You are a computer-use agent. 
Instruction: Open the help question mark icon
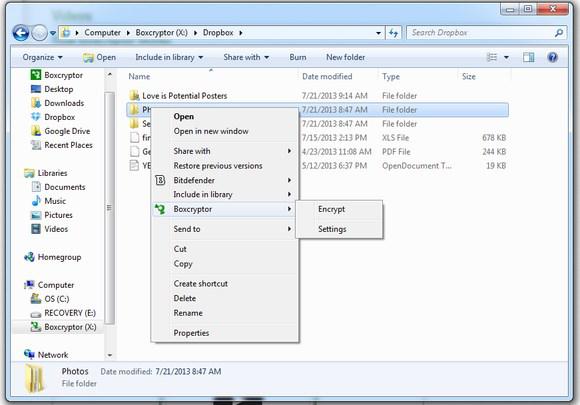(552, 57)
